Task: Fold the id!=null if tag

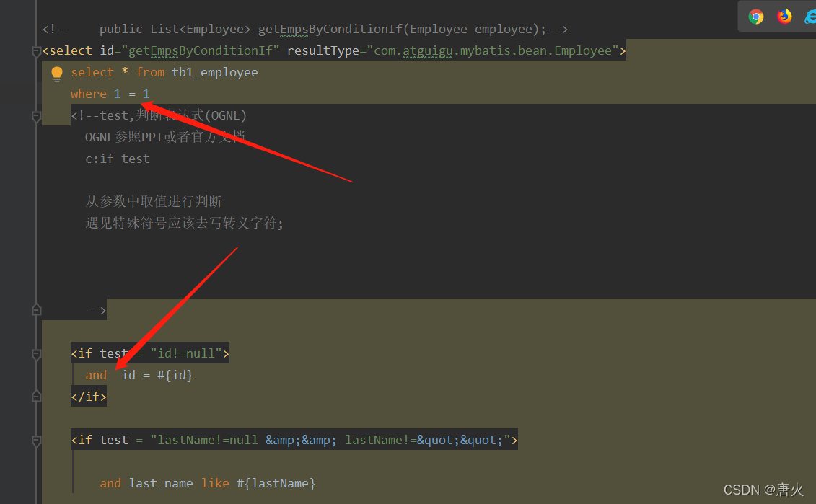Action: pos(36,354)
